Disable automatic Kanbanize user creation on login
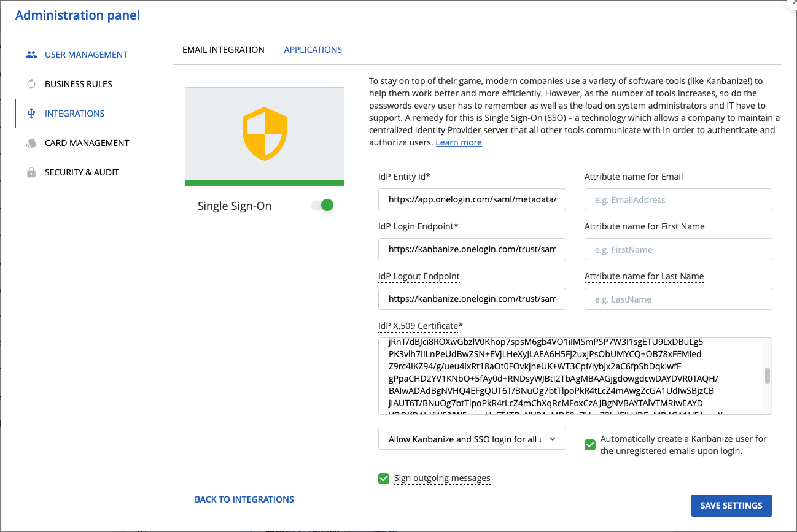Viewport: 797px width, 532px height. pos(589,444)
